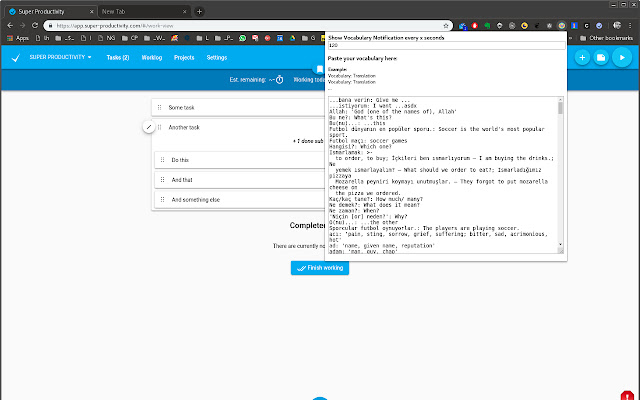The height and width of the screenshot is (400, 640).
Task: Select the Do this subtask title
Action: click(180, 160)
